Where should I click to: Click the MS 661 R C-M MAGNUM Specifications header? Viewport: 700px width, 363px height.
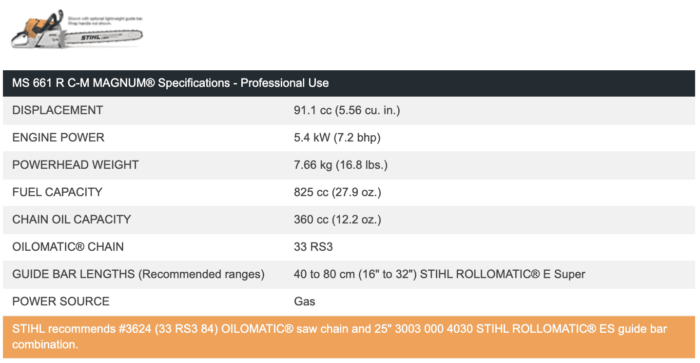170,83
